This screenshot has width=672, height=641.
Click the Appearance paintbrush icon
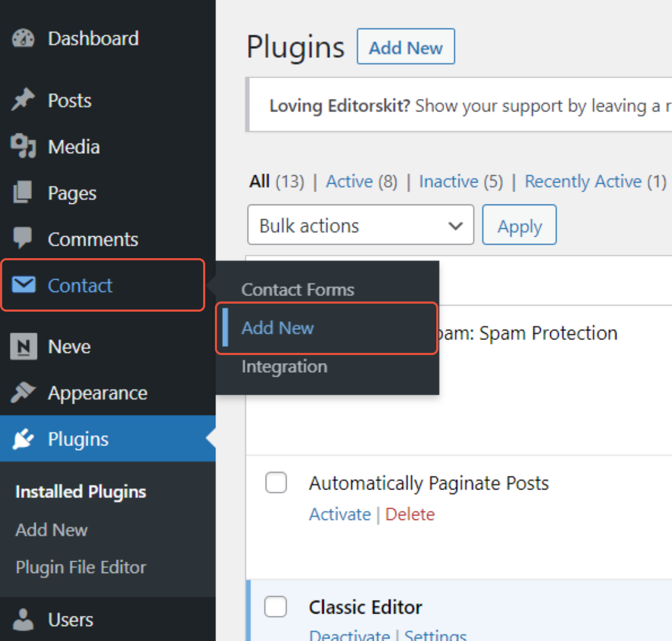[x=23, y=393]
